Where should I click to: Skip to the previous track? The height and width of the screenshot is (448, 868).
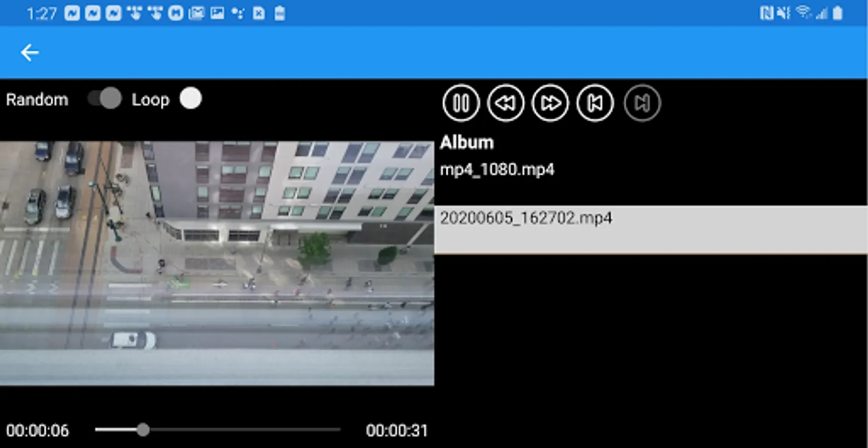(595, 103)
